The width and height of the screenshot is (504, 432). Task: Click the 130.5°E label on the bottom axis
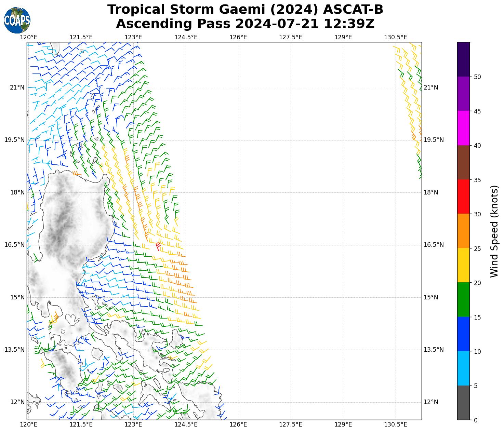click(x=396, y=424)
